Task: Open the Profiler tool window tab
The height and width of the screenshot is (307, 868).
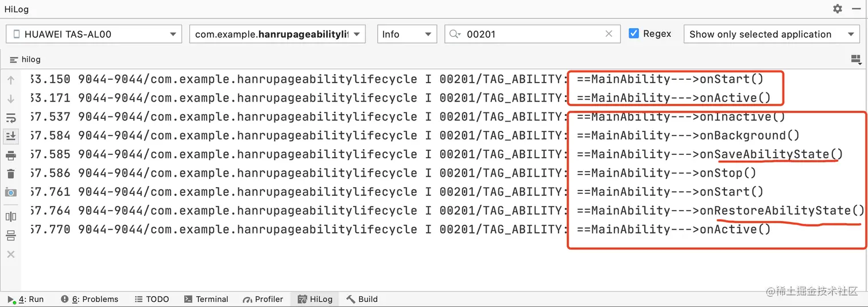Action: click(x=263, y=299)
